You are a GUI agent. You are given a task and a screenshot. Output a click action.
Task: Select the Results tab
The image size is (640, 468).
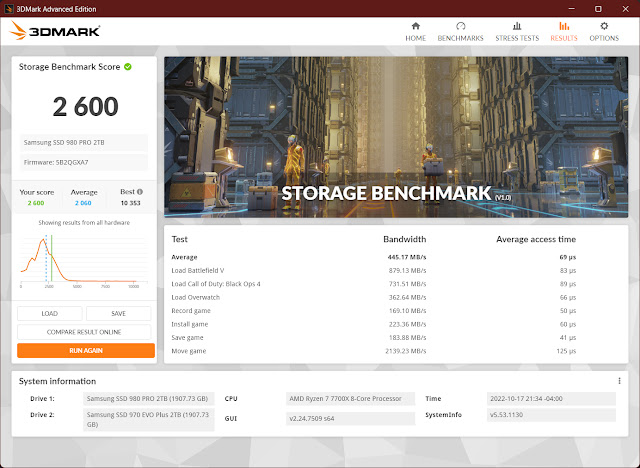(x=564, y=32)
